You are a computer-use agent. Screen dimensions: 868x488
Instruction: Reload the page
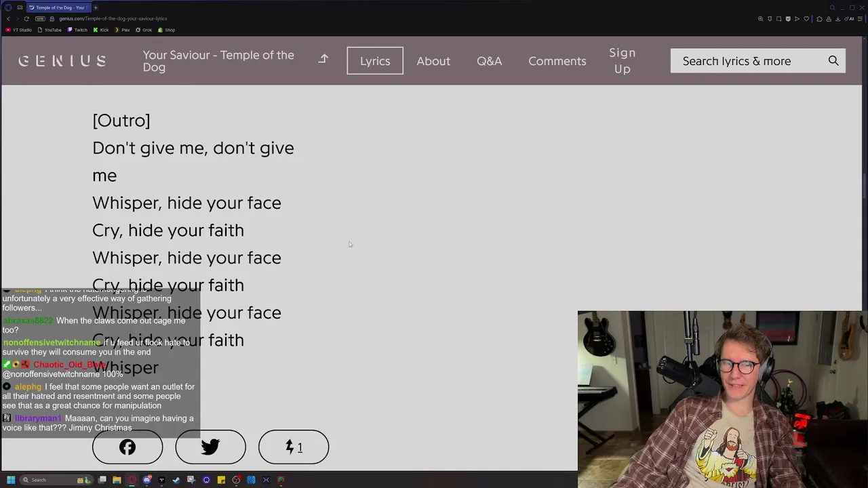[26, 18]
